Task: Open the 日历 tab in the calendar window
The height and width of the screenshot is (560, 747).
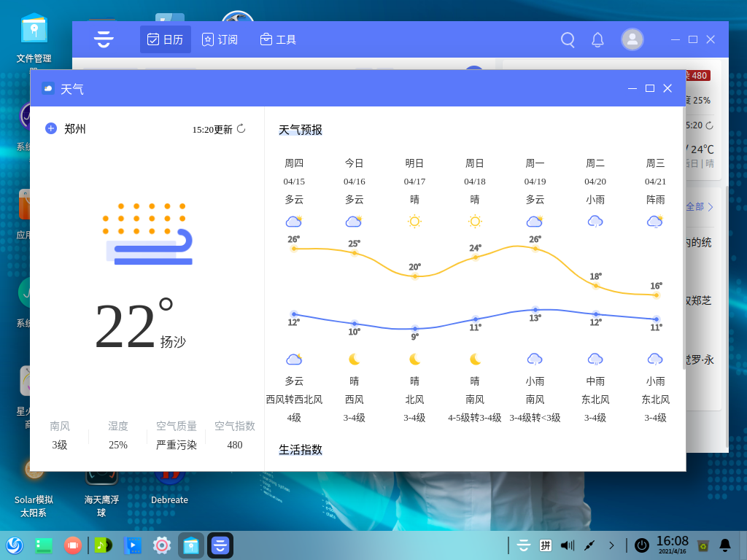Action: [166, 39]
